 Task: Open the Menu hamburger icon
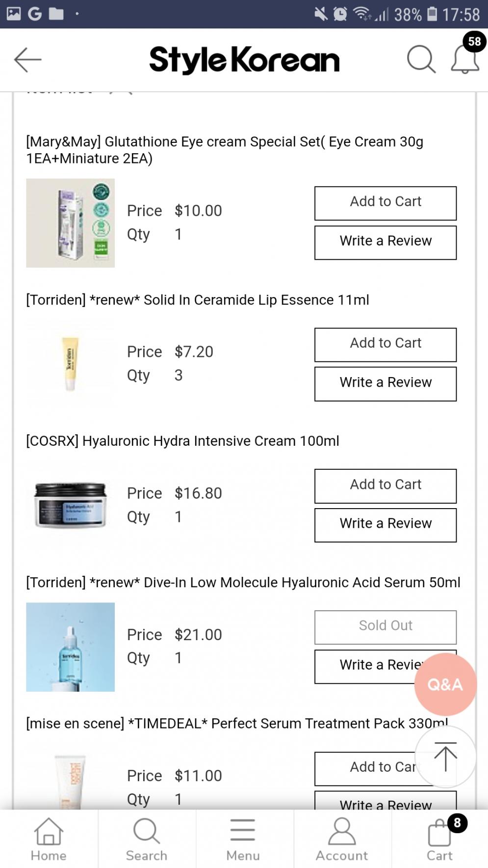click(243, 839)
